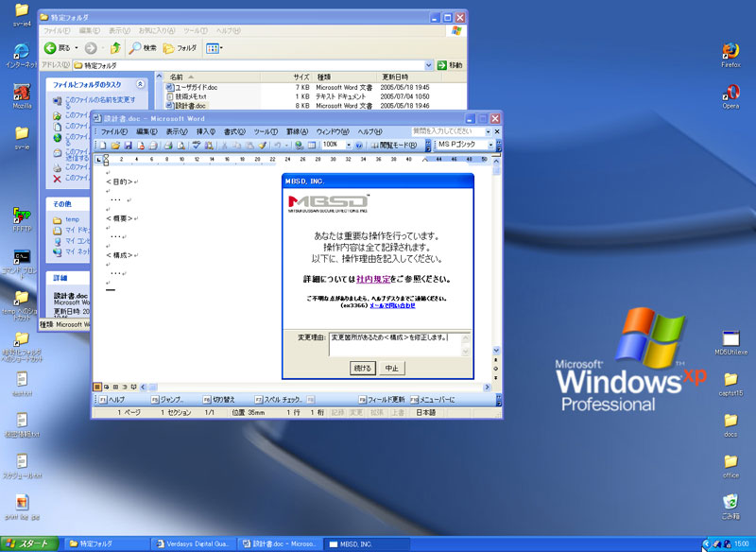The height and width of the screenshot is (552, 756).
Task: Open the 表示(V) menu in Word
Action: [176, 131]
